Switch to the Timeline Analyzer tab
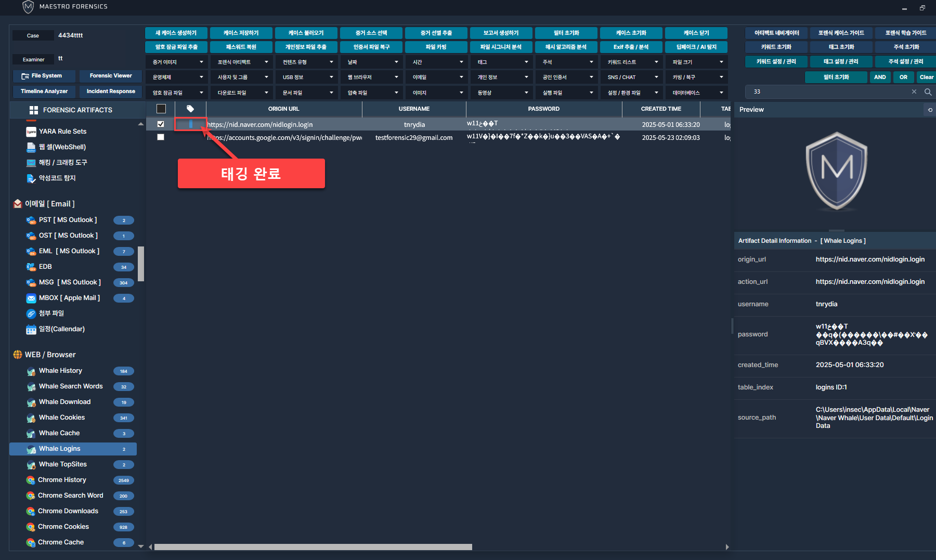The height and width of the screenshot is (560, 936). [x=44, y=92]
